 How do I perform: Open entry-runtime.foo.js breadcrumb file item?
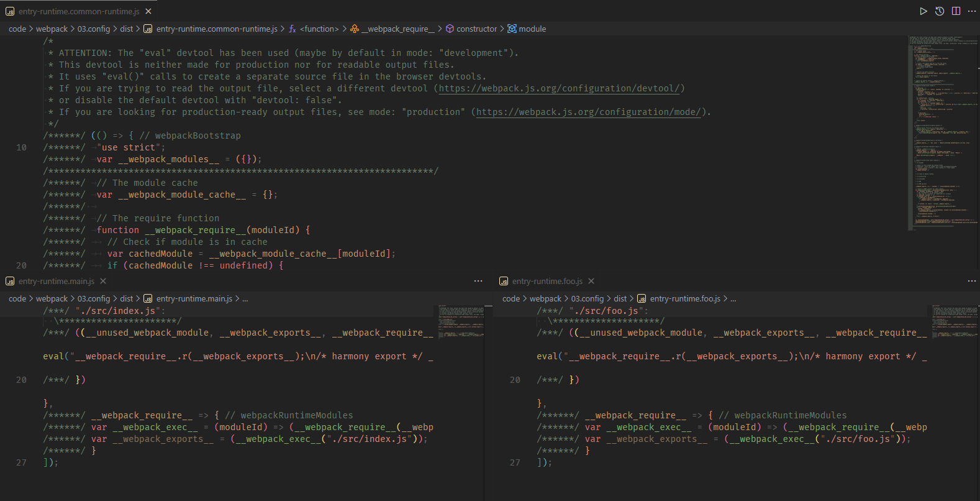685,298
